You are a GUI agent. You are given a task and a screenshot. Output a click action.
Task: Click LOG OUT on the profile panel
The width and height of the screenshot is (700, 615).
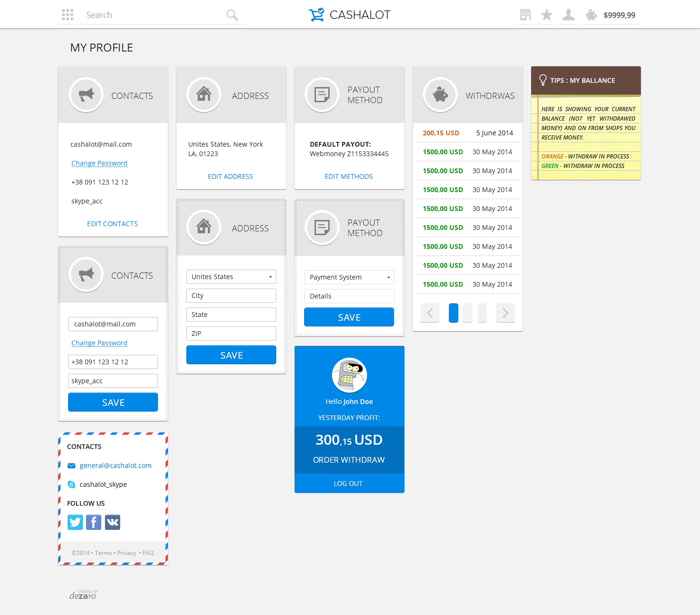348,483
